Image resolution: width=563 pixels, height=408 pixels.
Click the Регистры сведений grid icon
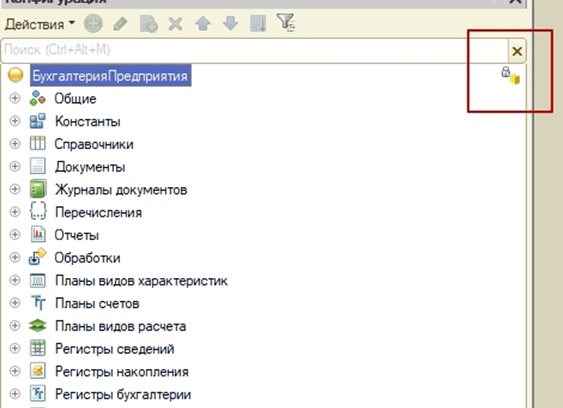click(38, 348)
